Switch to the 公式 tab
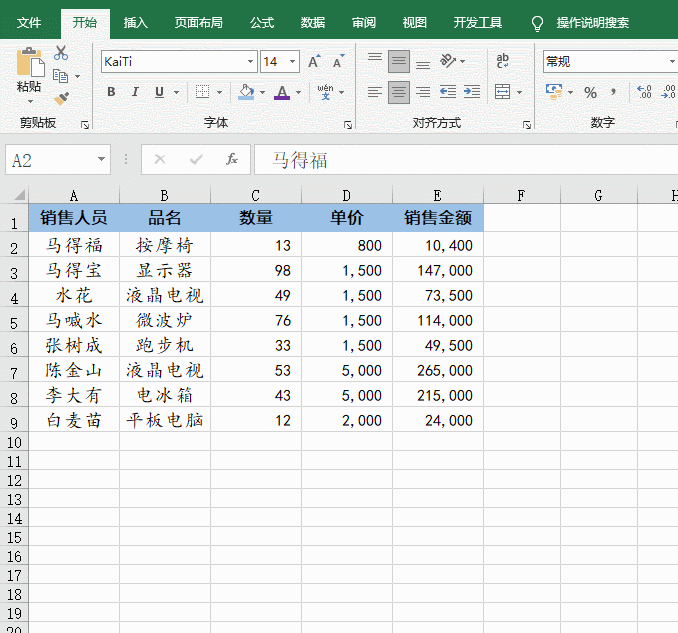The width and height of the screenshot is (678, 633). [262, 22]
